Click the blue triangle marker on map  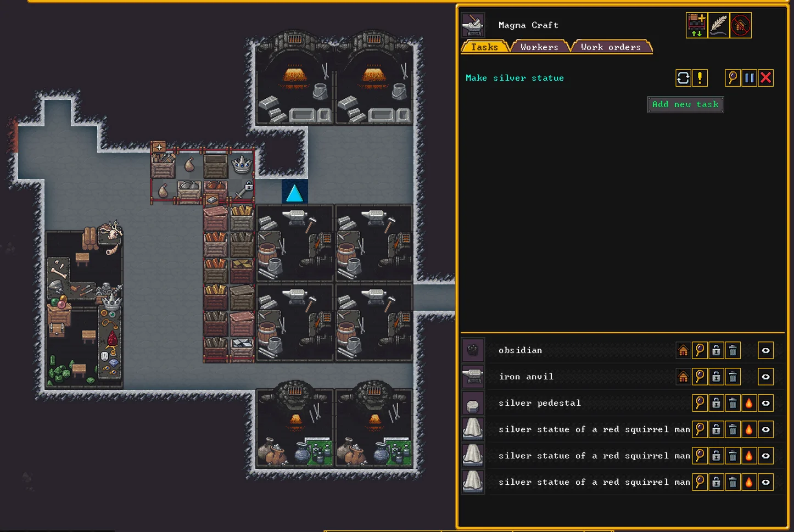click(295, 193)
